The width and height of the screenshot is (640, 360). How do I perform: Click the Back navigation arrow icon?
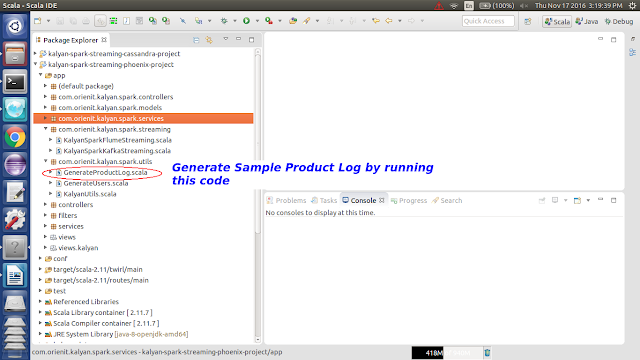389,21
